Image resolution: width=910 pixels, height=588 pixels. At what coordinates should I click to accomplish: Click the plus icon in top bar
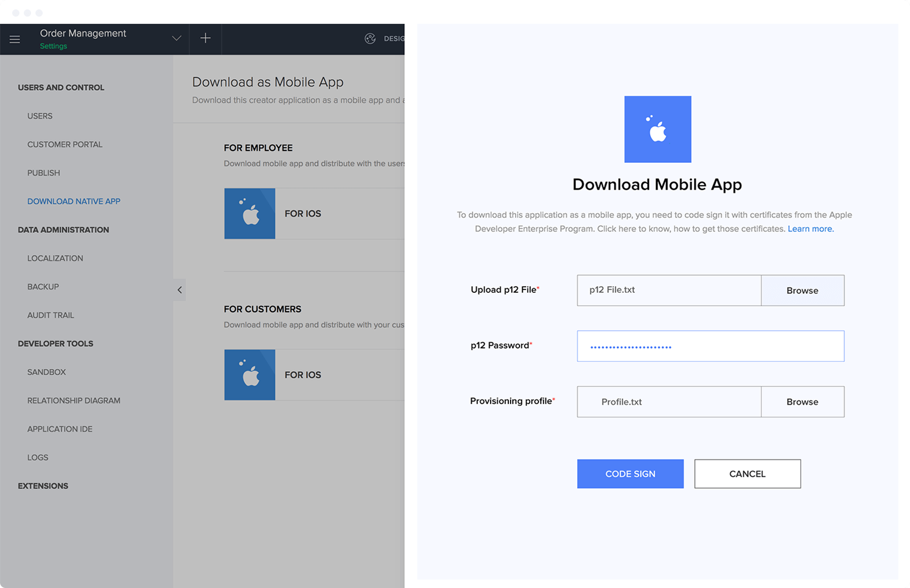pos(205,38)
